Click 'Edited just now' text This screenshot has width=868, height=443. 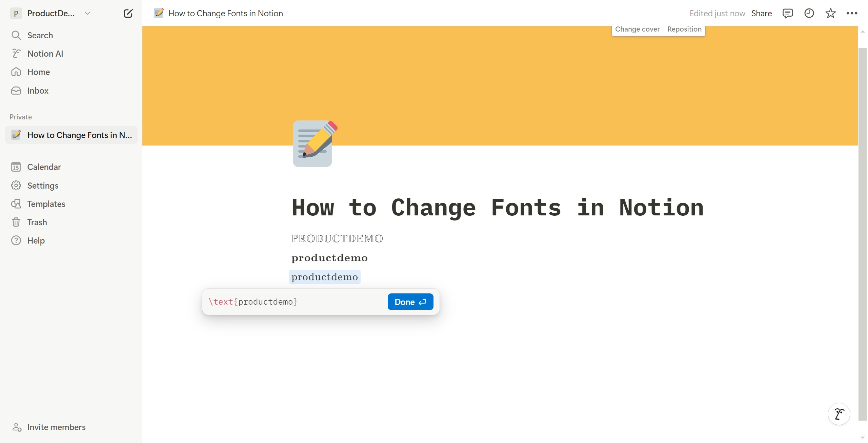(x=717, y=13)
